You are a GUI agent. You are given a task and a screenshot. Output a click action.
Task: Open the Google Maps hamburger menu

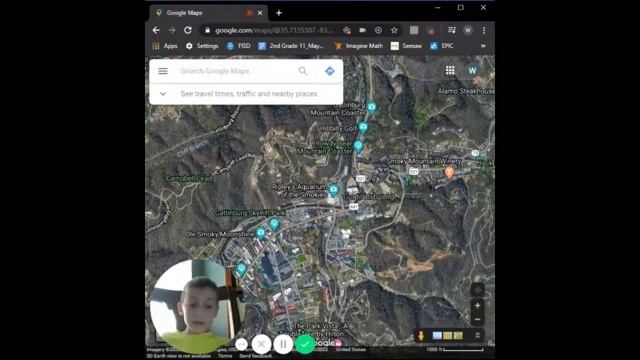[x=163, y=71]
